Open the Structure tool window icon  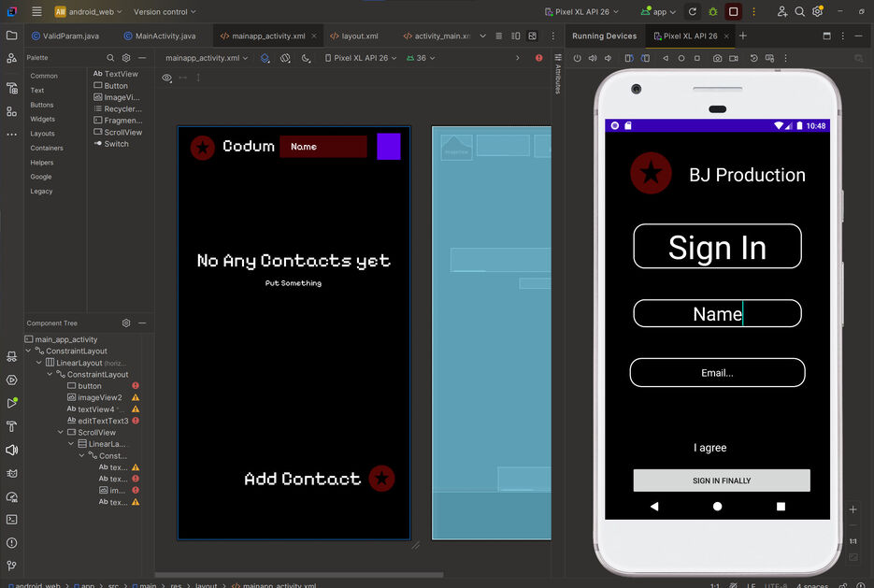pyautogui.click(x=12, y=111)
